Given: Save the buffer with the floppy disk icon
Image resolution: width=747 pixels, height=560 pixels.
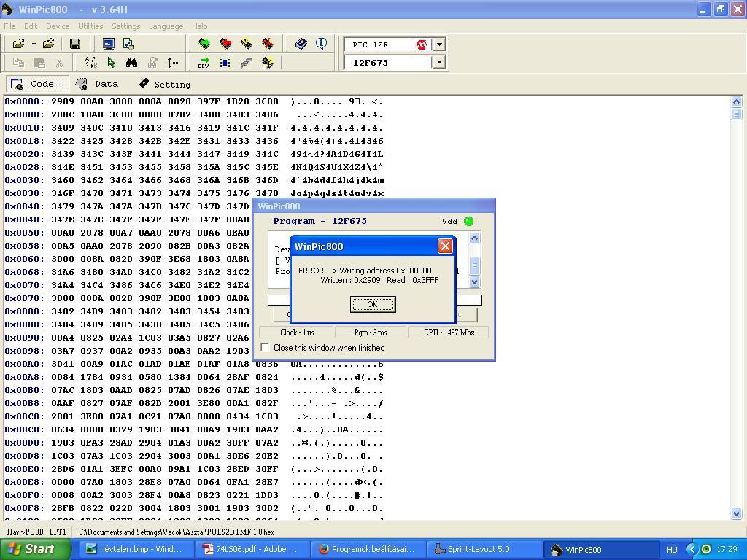Looking at the screenshot, I should (x=75, y=44).
